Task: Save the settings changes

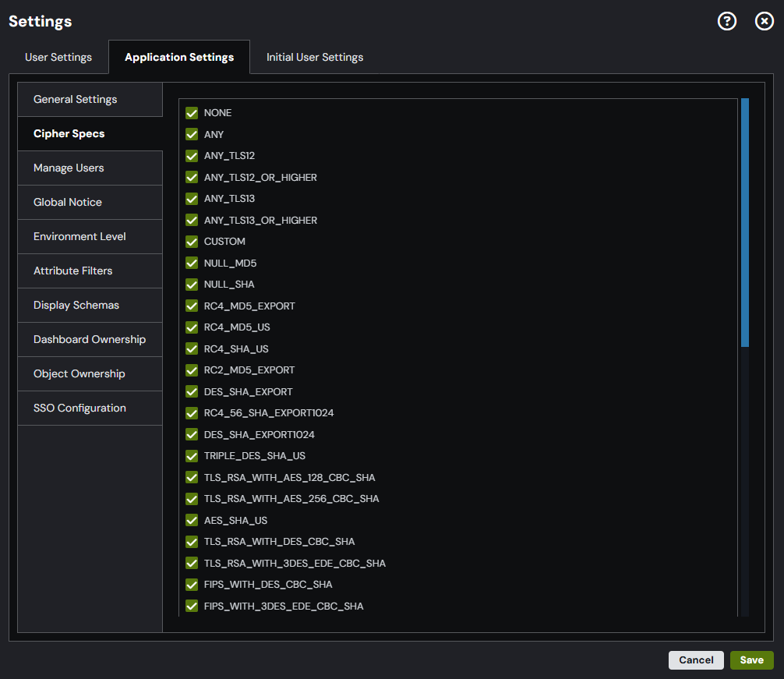Action: coord(751,660)
